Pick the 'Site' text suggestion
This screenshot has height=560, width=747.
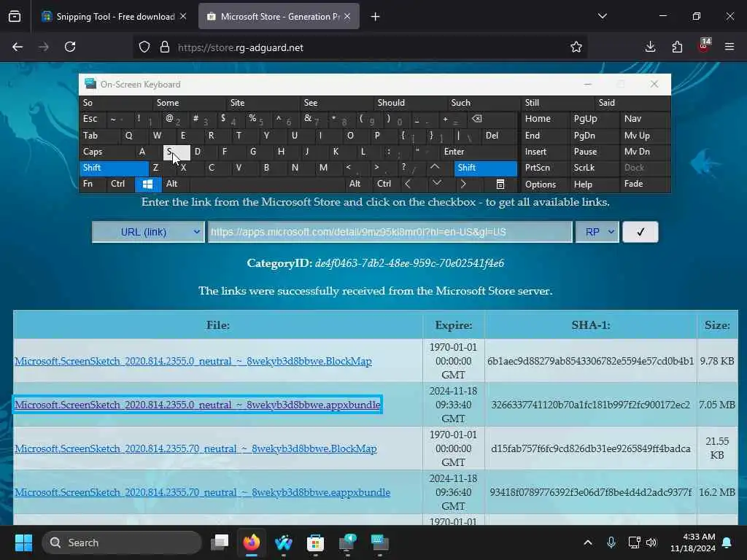pos(263,103)
